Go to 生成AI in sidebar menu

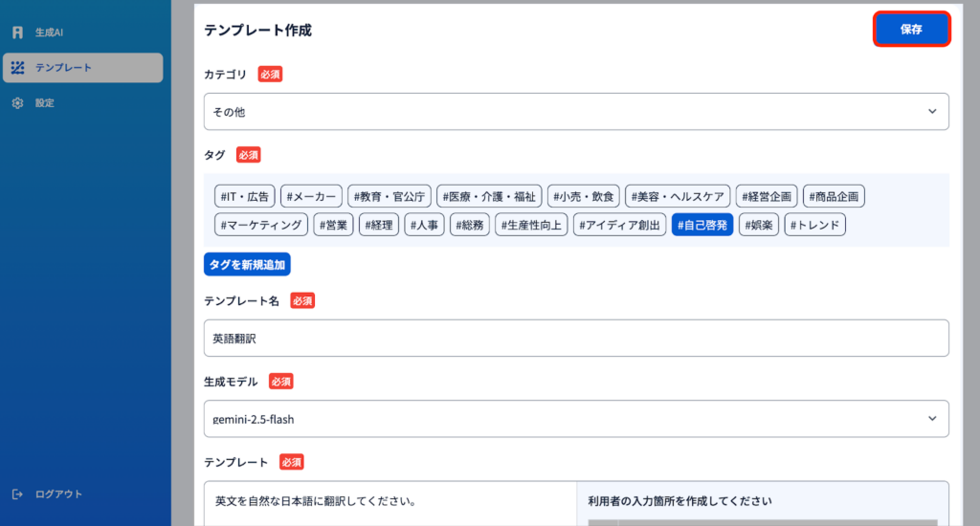click(x=49, y=33)
